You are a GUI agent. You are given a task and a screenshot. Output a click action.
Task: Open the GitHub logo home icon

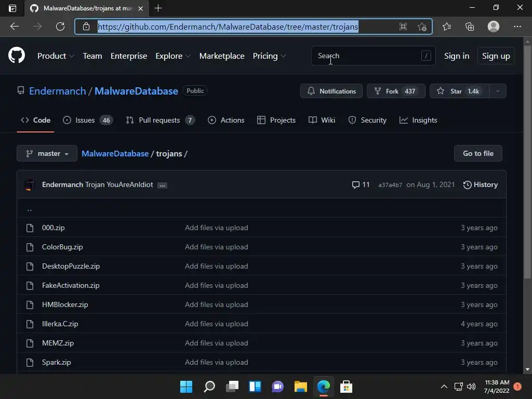[17, 56]
